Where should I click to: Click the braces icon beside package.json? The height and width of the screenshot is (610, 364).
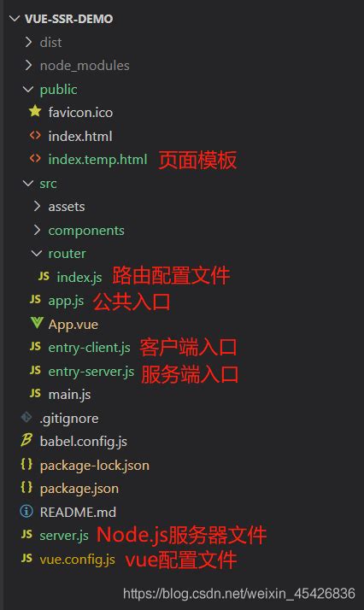(26, 488)
